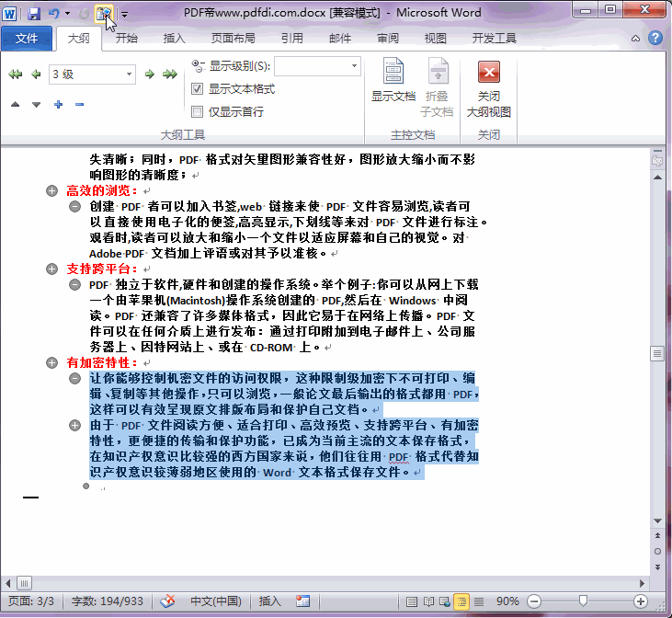The width and height of the screenshot is (672, 618).
Task: Click the zoom slider handle
Action: point(583,601)
